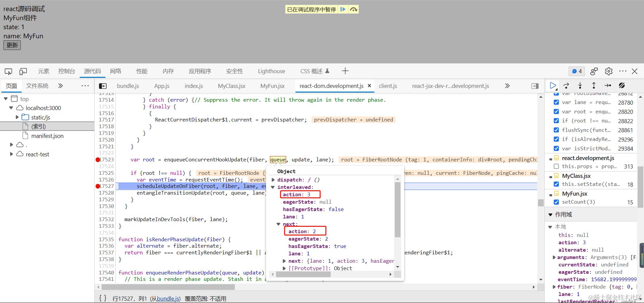Enable the this.props breakpoint at 313

coord(556,166)
